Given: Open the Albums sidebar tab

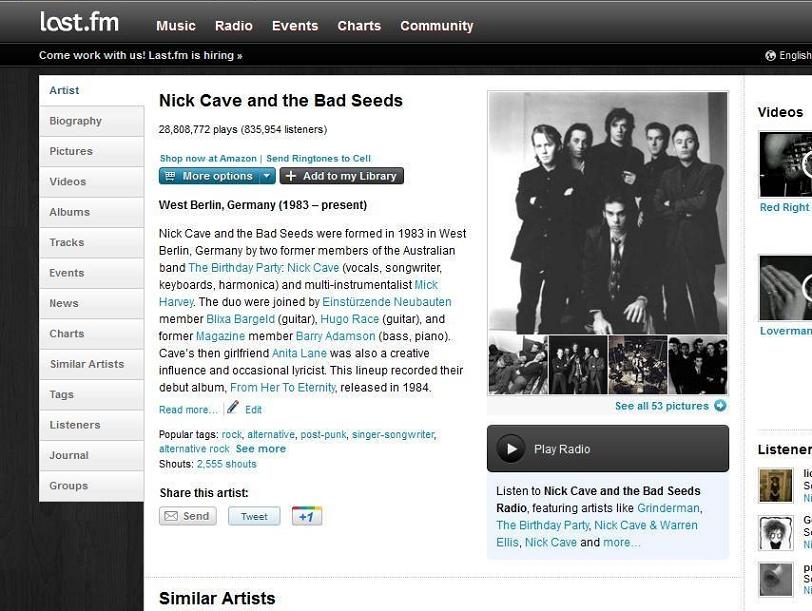Looking at the screenshot, I should click(92, 212).
